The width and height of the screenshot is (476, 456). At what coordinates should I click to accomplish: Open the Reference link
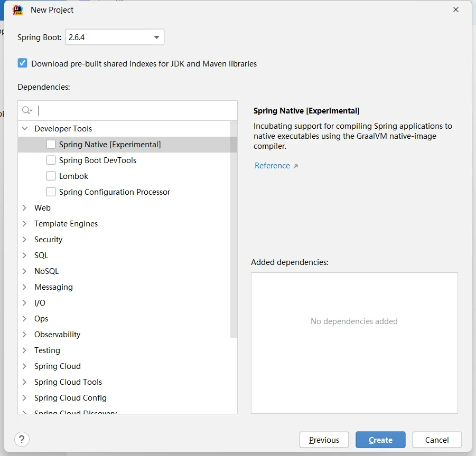click(272, 166)
